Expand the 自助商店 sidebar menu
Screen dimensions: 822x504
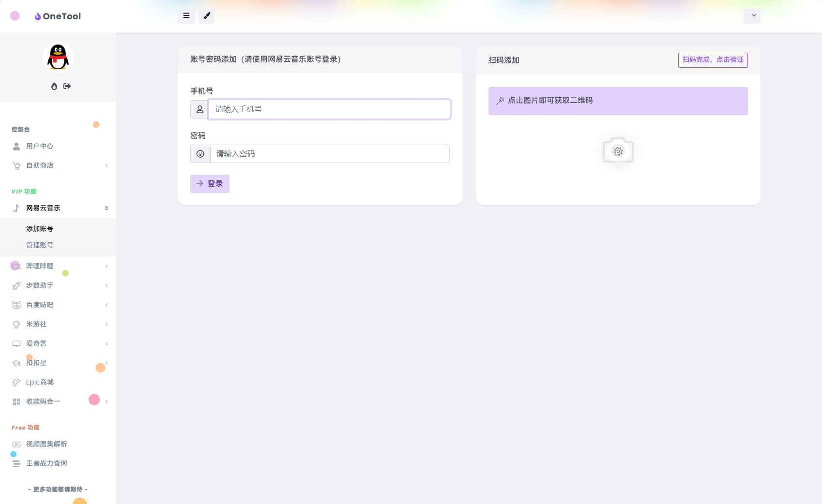click(x=40, y=165)
